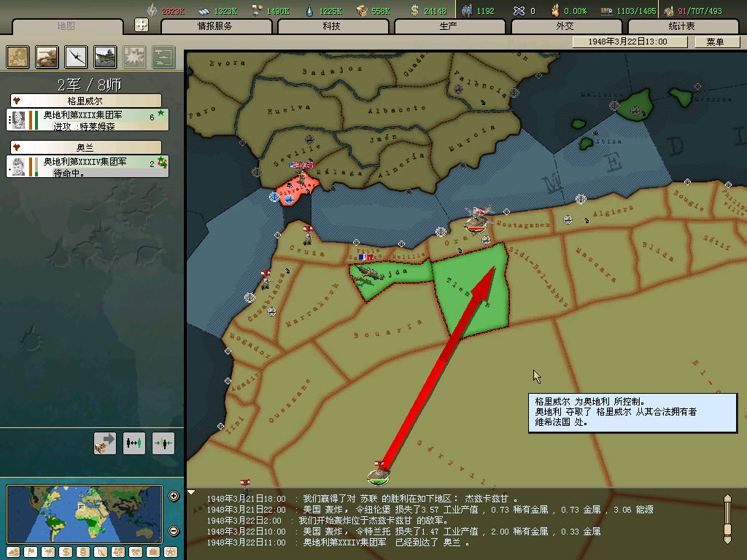Click the supply transfer box-arrow icon

click(105, 443)
